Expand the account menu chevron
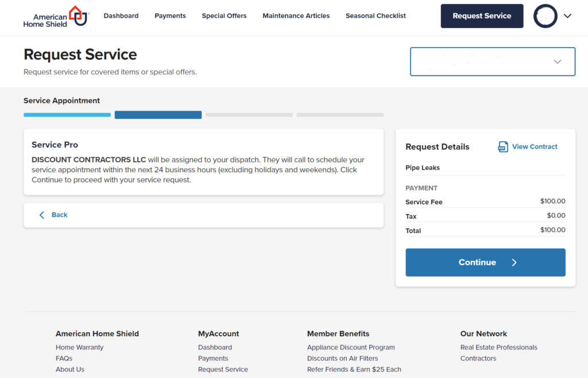The image size is (588, 378). pos(567,16)
